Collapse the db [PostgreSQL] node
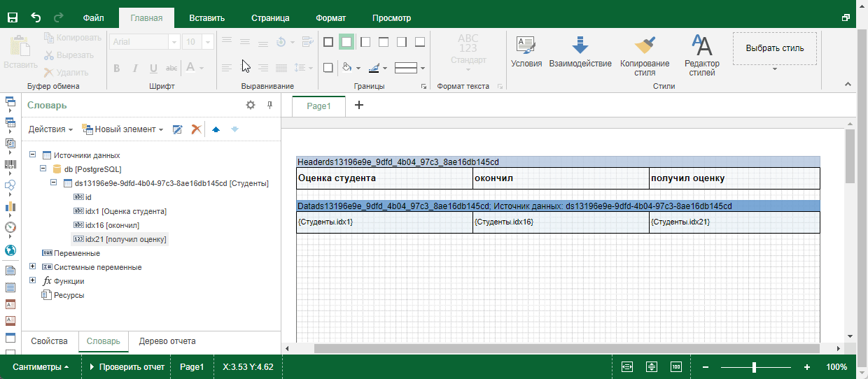The height and width of the screenshot is (379, 868). coord(43,169)
